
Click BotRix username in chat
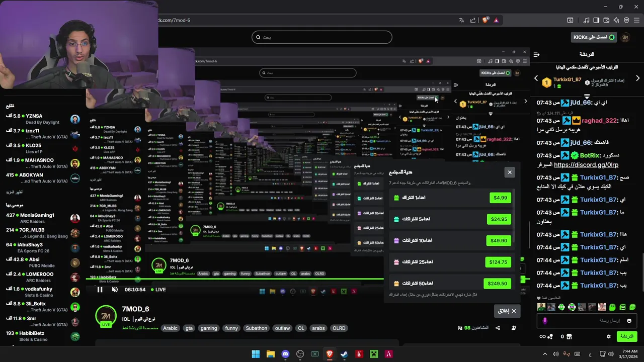pyautogui.click(x=591, y=156)
